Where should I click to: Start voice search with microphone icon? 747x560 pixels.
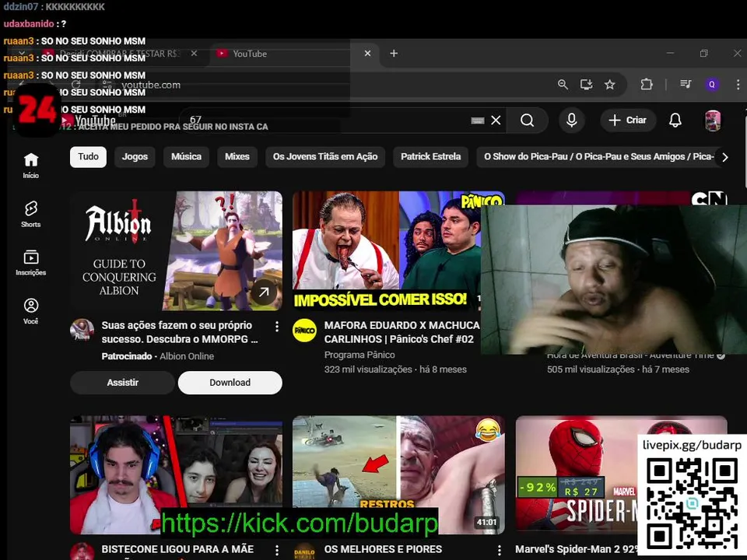coord(572,120)
